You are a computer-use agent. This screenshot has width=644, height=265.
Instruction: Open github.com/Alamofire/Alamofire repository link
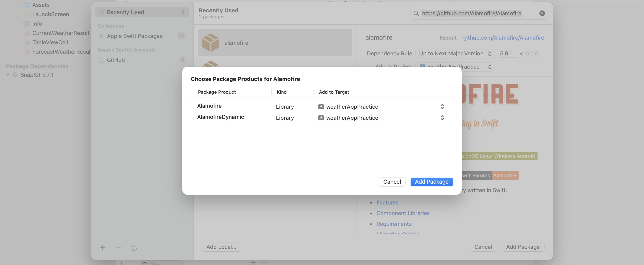click(x=503, y=37)
